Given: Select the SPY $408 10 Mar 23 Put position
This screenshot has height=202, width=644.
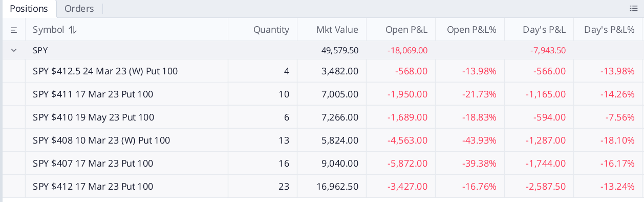Looking at the screenshot, I should (323, 140).
